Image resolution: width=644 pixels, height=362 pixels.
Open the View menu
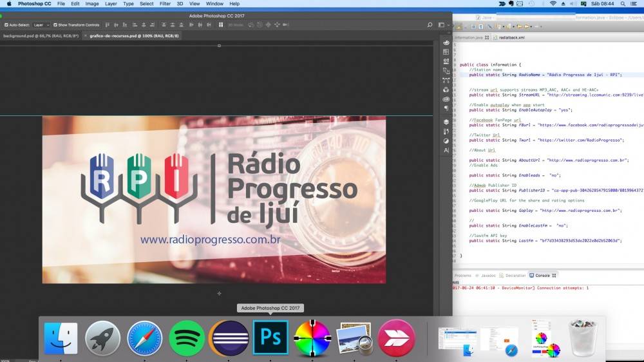tap(194, 4)
